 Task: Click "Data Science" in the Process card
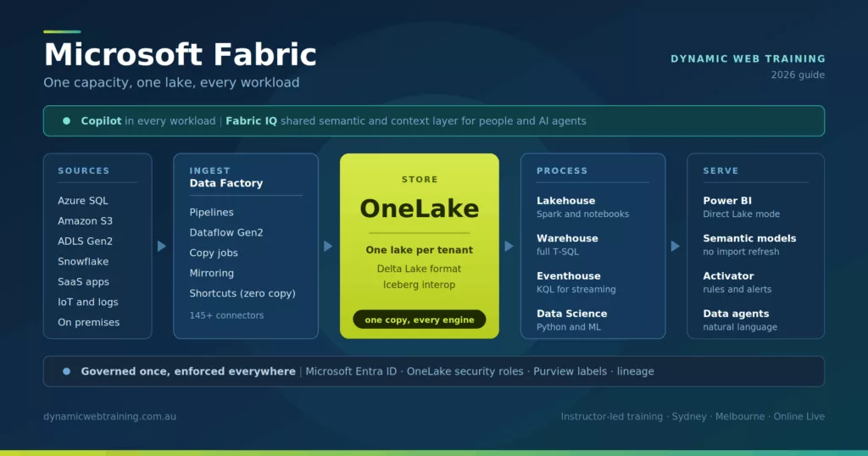(572, 314)
